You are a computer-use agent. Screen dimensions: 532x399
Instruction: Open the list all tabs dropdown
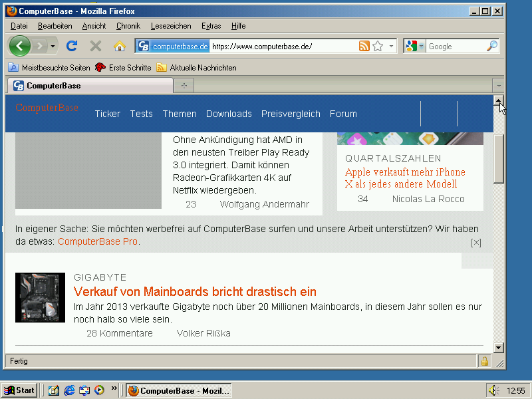pos(498,86)
